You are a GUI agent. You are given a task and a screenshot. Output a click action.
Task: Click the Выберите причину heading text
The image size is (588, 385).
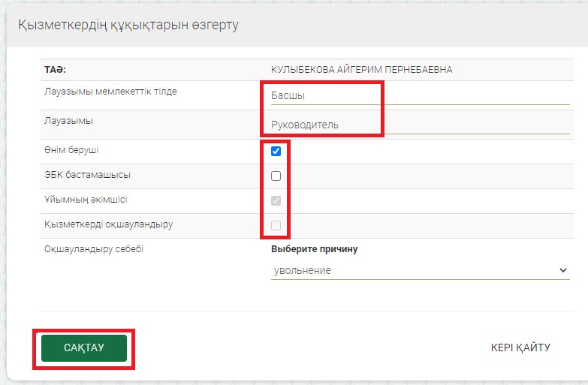pos(314,249)
